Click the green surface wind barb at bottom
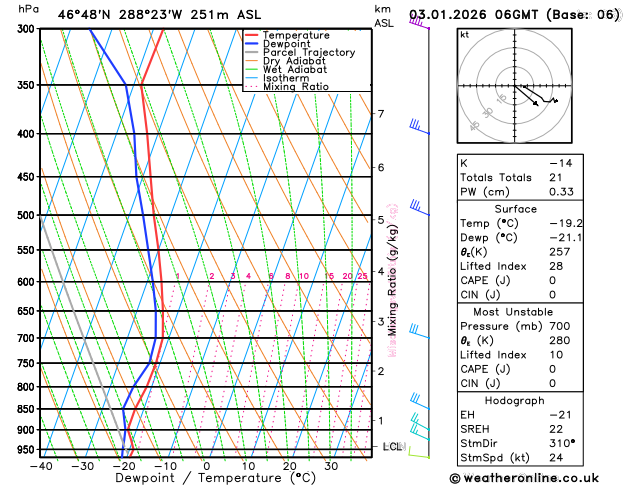This screenshot has width=629, height=486. pos(419,453)
